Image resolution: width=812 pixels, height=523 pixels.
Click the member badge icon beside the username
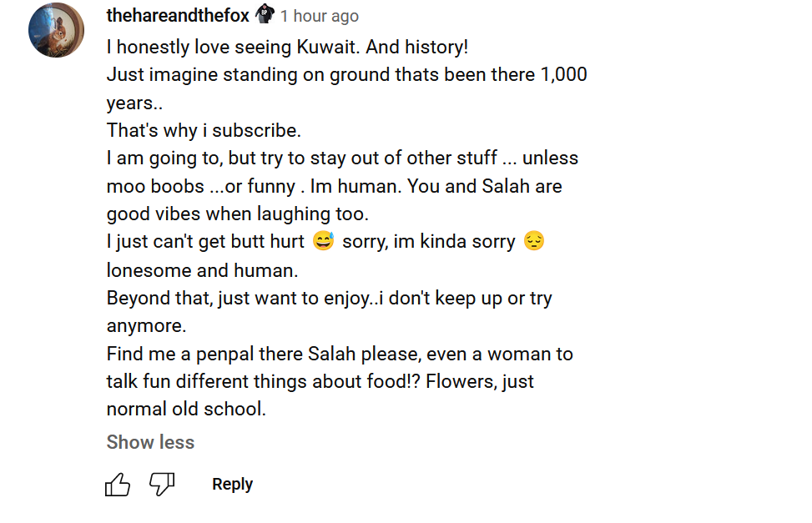[265, 14]
